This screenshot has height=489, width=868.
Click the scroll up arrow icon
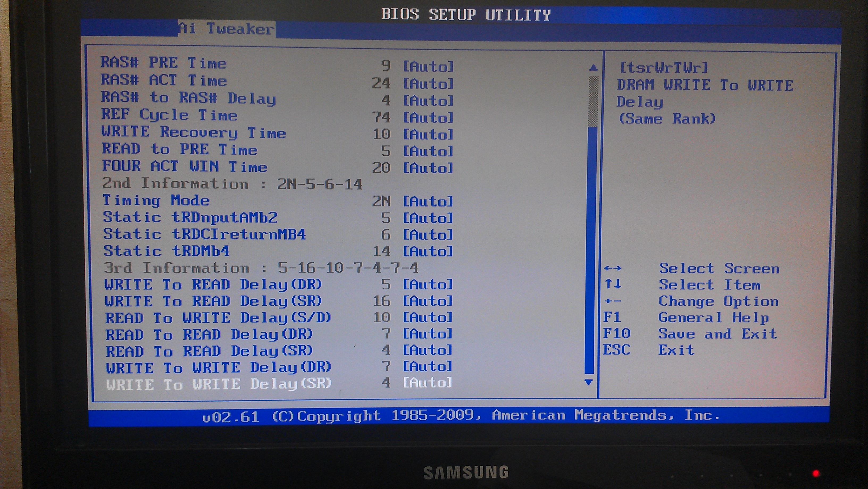pos(593,68)
